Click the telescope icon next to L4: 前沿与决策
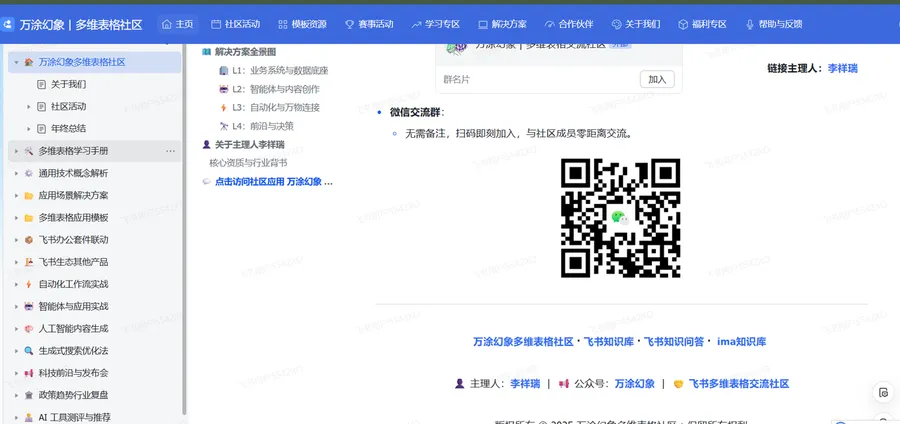This screenshot has height=424, width=900. (x=224, y=126)
